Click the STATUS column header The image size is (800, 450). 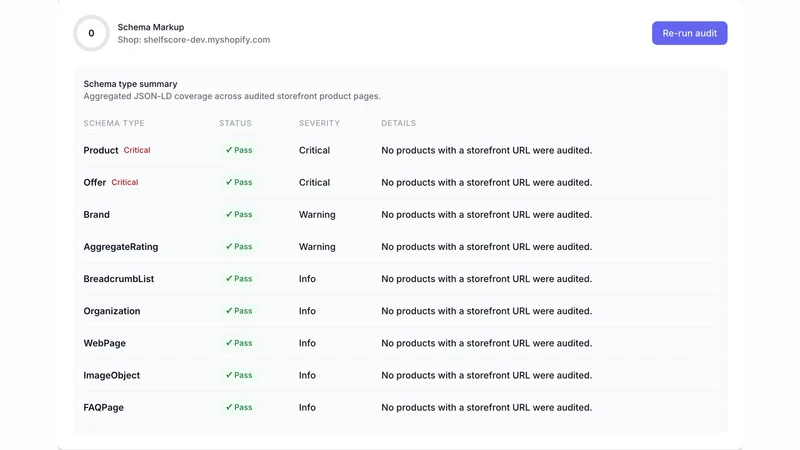tap(235, 123)
